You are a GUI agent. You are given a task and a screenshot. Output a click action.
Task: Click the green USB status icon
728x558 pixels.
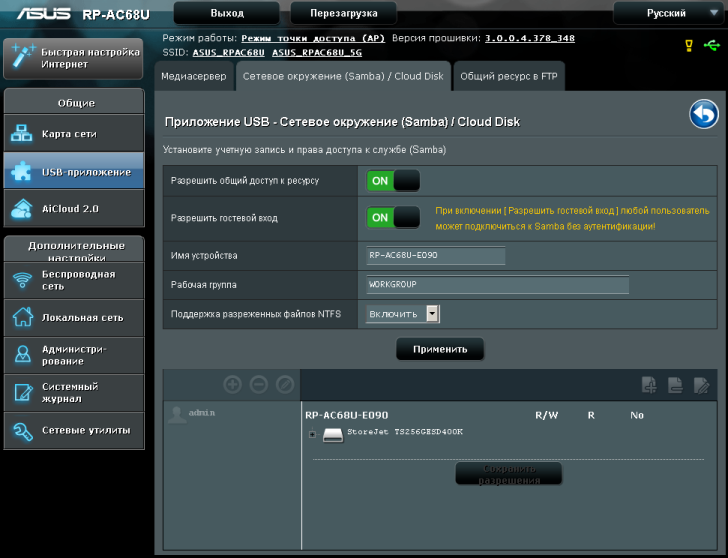[x=712, y=45]
